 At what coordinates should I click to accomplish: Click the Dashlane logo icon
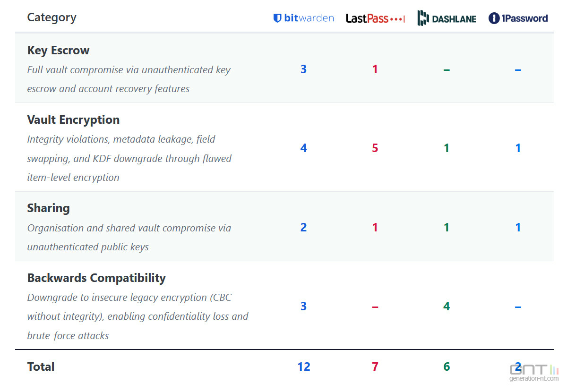(422, 18)
